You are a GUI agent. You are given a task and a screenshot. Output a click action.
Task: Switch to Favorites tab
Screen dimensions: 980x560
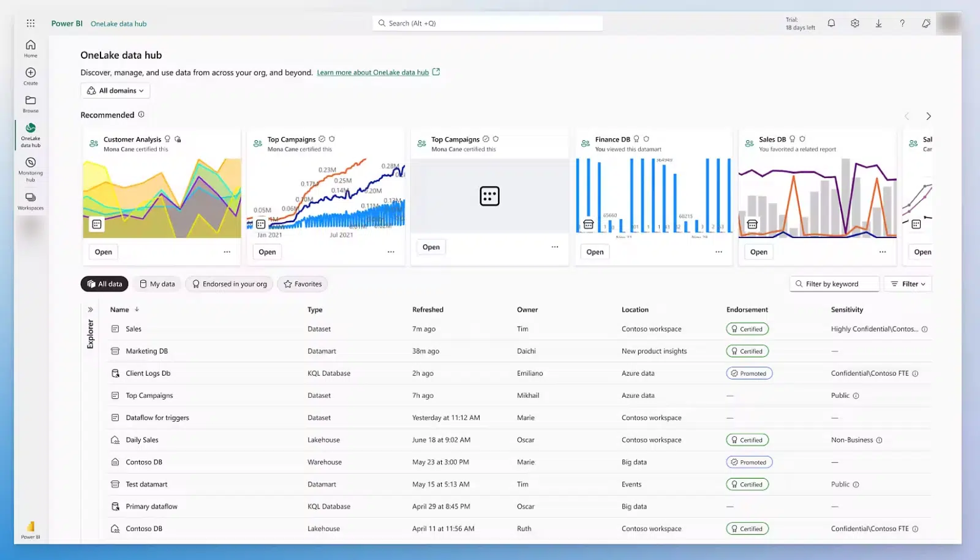(303, 284)
